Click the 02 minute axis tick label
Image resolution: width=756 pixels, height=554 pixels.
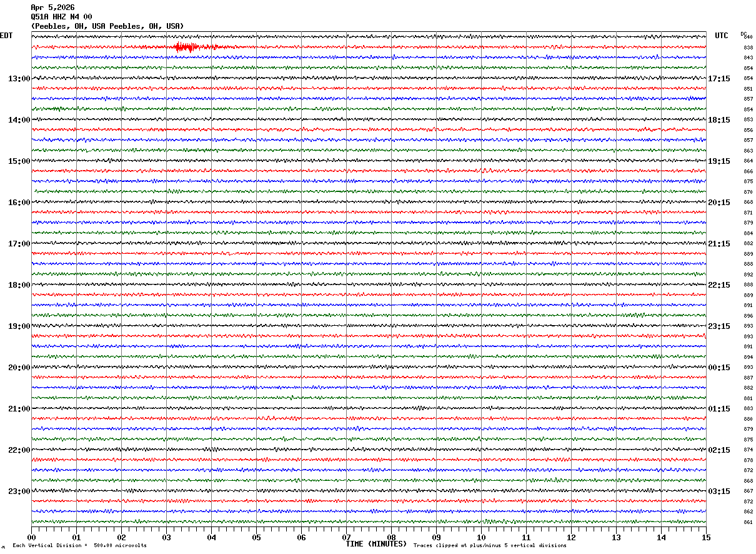[121, 538]
